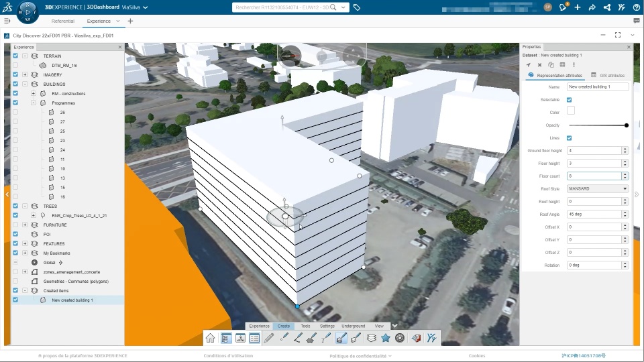Select the create polygon tool

click(311, 338)
